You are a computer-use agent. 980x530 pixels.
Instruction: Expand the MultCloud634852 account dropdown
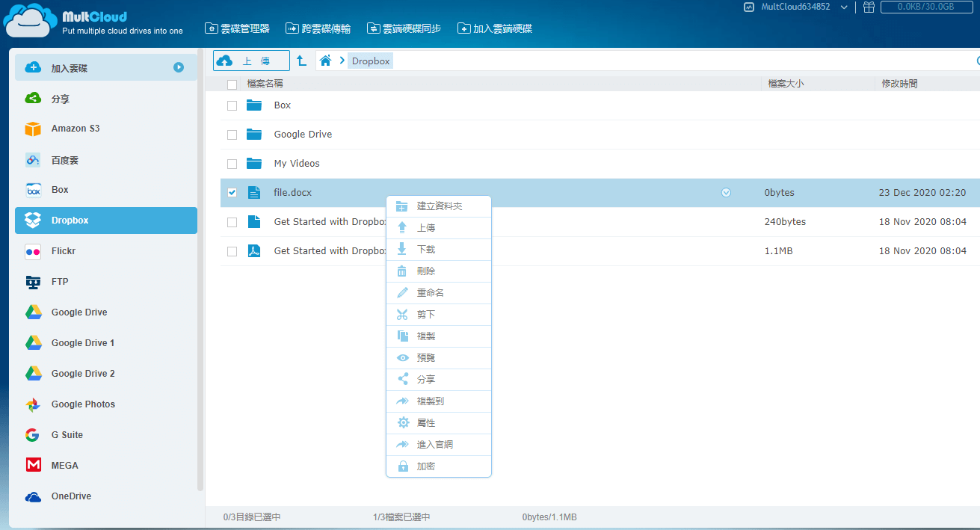pos(844,7)
